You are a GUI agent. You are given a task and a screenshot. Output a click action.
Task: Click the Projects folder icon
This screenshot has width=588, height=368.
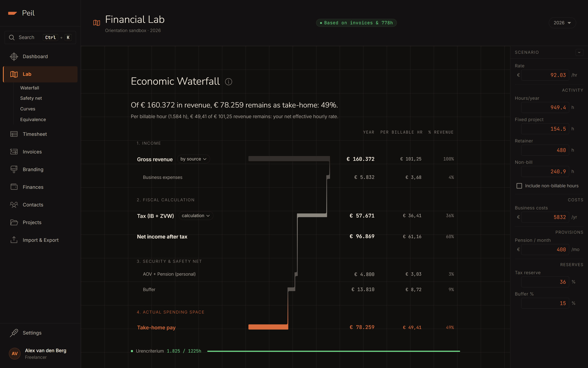[14, 222]
